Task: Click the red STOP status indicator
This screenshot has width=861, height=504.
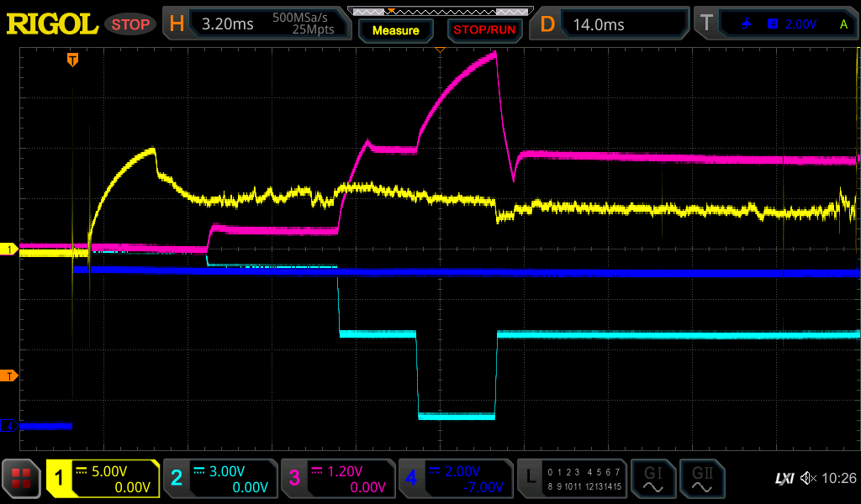Action: (130, 24)
